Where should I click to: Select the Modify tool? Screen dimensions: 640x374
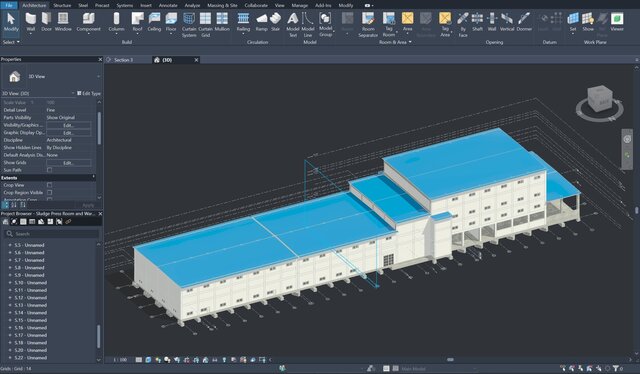pos(11,22)
